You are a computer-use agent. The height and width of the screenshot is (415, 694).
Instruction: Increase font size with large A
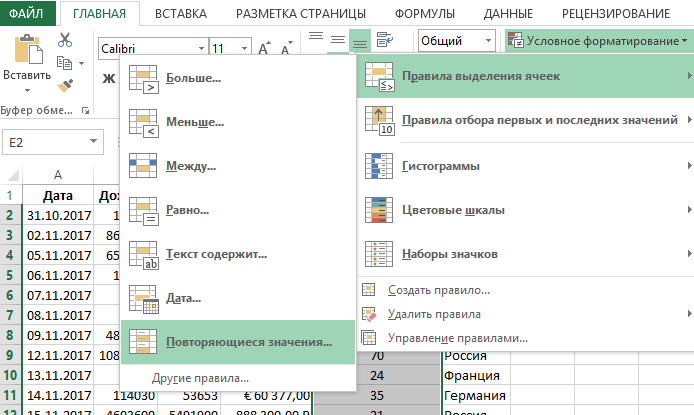[264, 48]
